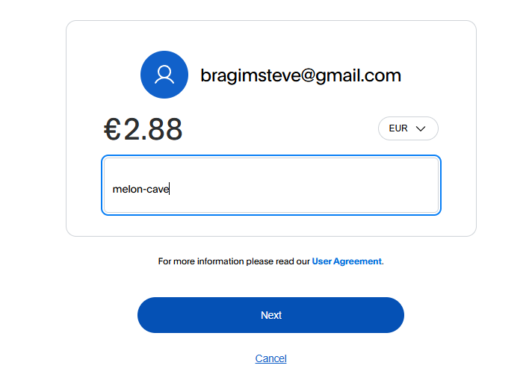The height and width of the screenshot is (392, 532).
Task: Click the Cancel link
Action: click(x=270, y=358)
